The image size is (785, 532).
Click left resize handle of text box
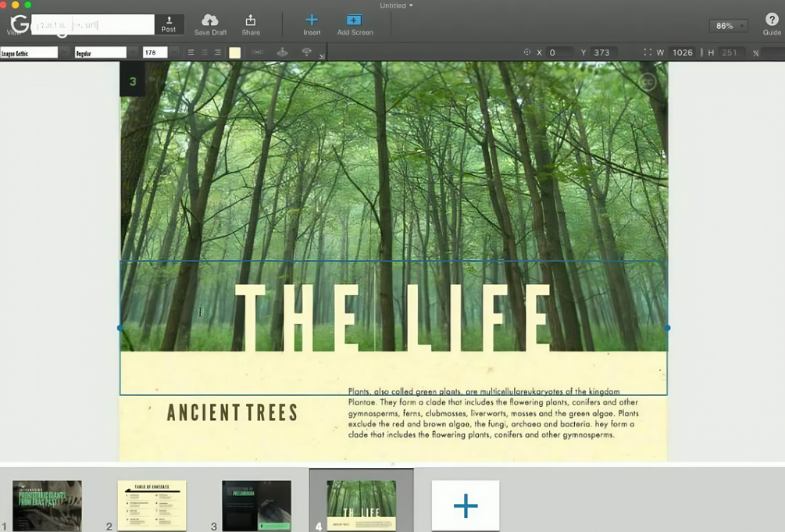pos(120,327)
